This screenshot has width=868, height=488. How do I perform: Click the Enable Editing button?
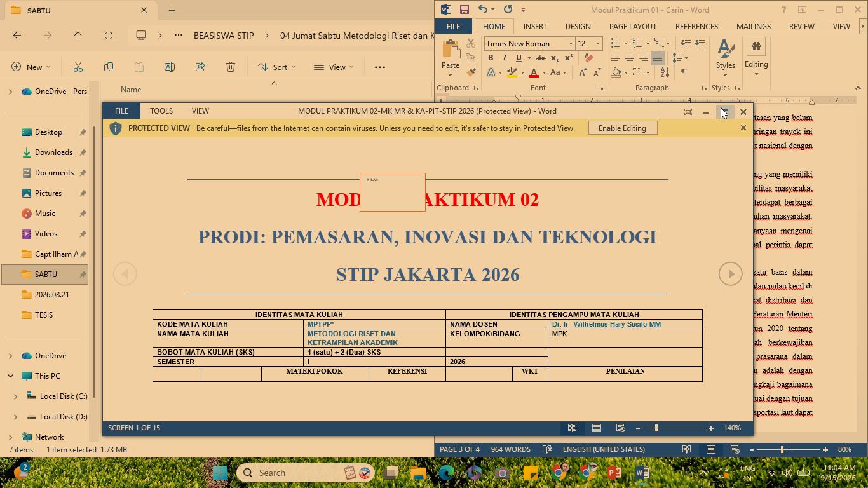tap(622, 128)
